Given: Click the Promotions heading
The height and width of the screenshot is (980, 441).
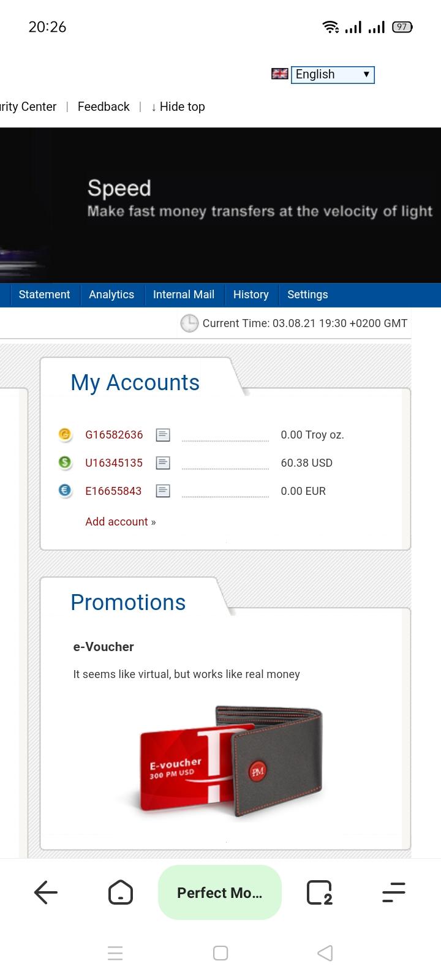Looking at the screenshot, I should click(x=128, y=603).
